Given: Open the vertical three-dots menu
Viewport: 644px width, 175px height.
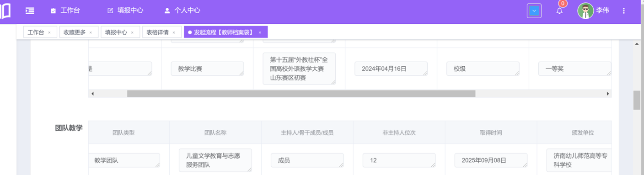Looking at the screenshot, I should pos(624,11).
